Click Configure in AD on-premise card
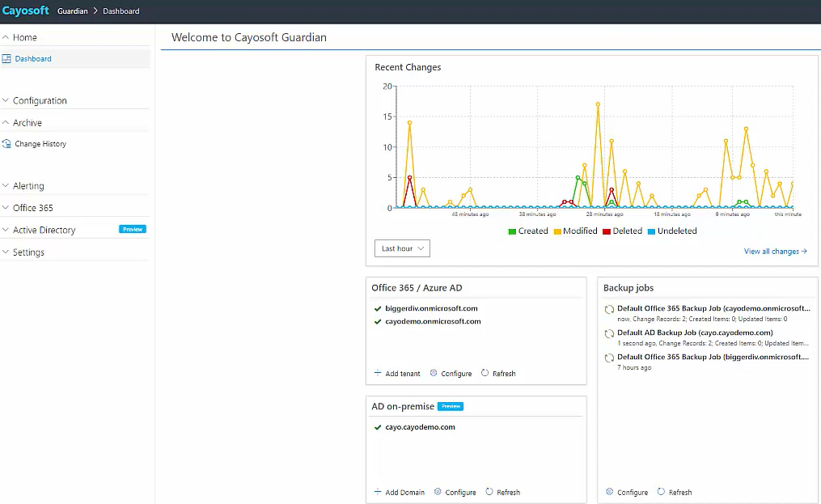The width and height of the screenshot is (821, 504). [x=455, y=493]
